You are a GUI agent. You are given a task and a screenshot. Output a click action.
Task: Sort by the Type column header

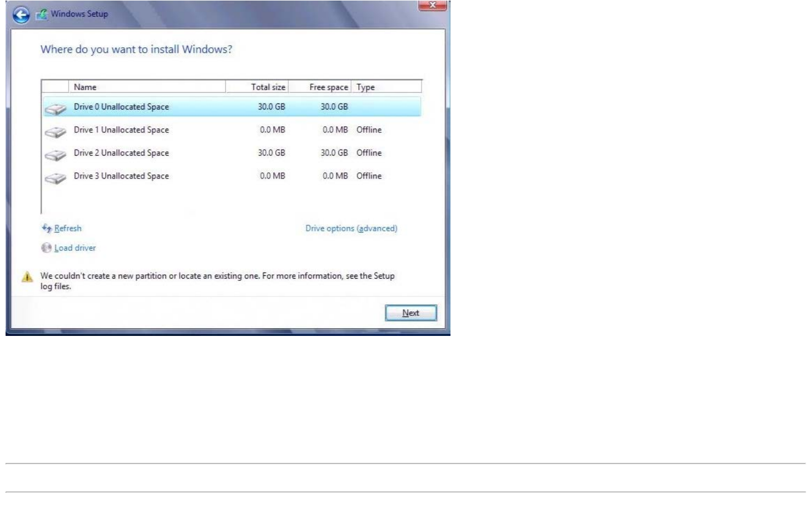coord(387,87)
